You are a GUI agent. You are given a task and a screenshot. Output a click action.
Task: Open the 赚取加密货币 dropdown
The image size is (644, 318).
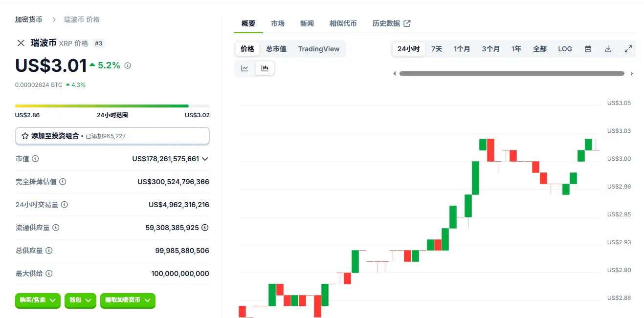128,300
